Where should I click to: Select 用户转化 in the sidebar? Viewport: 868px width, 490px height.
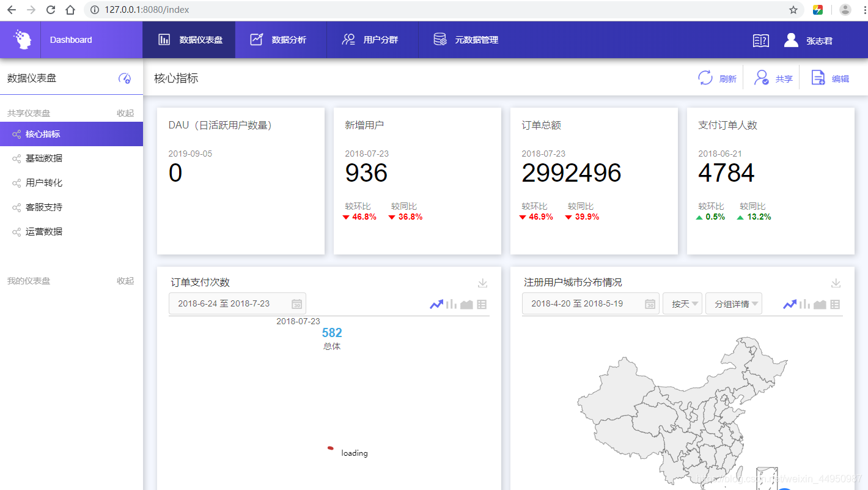[72, 183]
